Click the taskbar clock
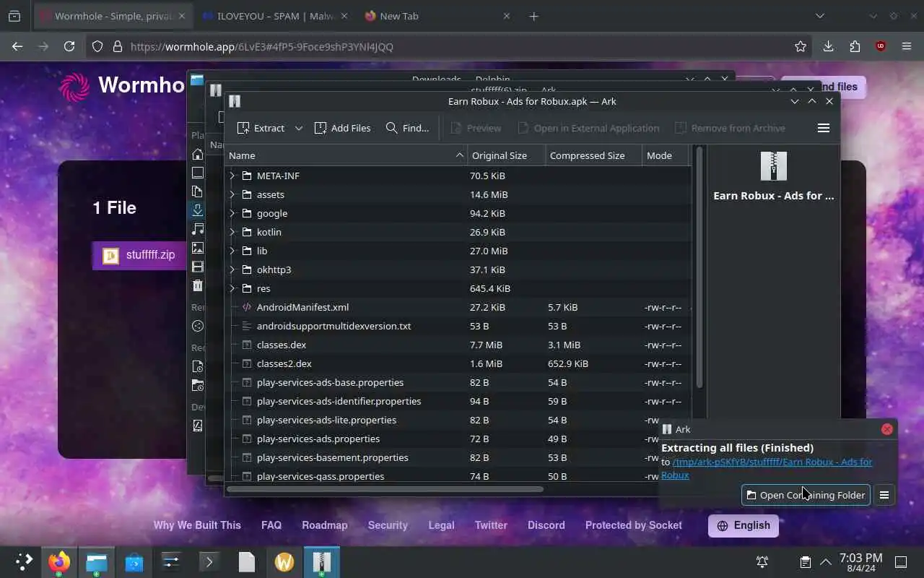This screenshot has height=578, width=924. tap(860, 563)
